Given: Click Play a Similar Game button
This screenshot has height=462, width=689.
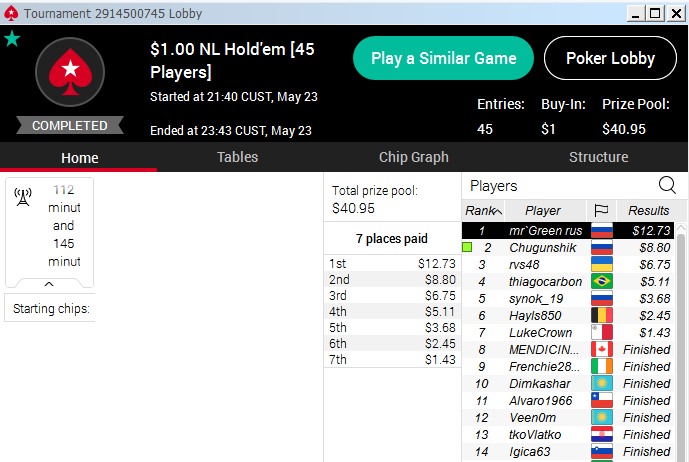Looking at the screenshot, I should (443, 58).
